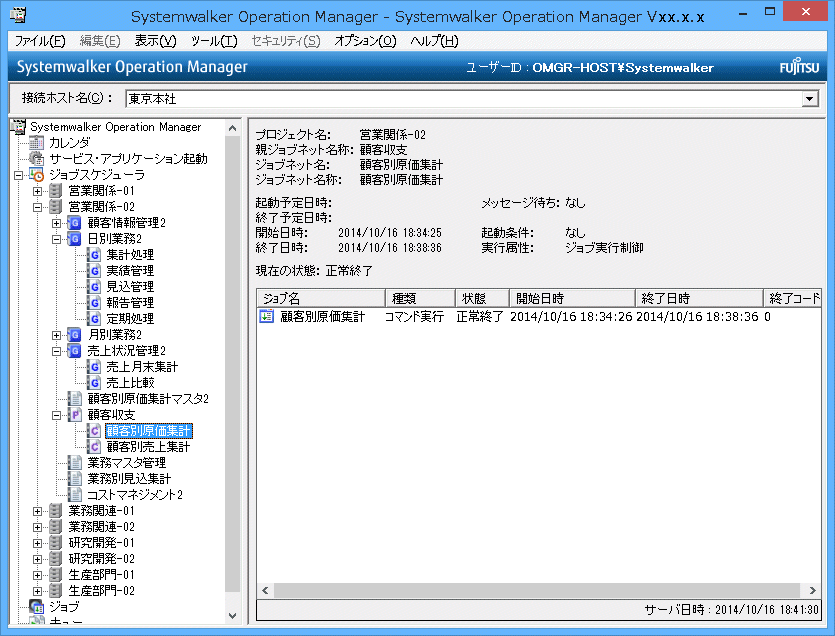Collapse the 営業関係-02 project node
Screen dimensions: 835x636
click(x=37, y=207)
